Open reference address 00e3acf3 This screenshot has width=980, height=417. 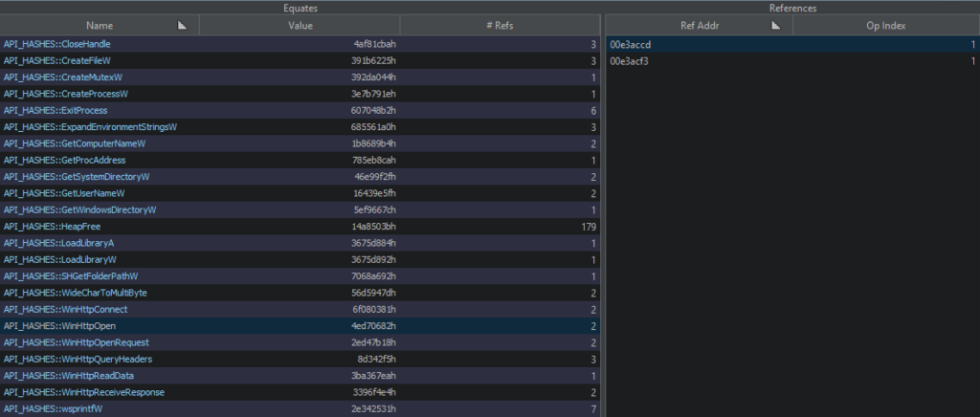click(x=630, y=61)
